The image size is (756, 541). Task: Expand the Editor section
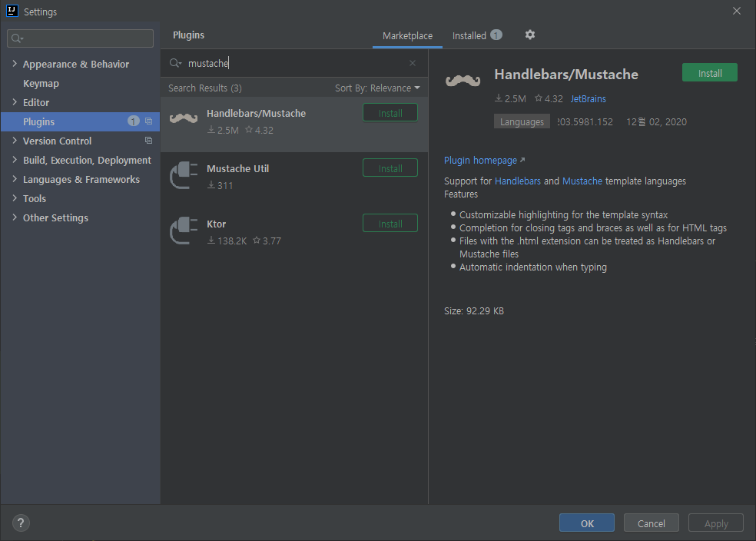[15, 101]
